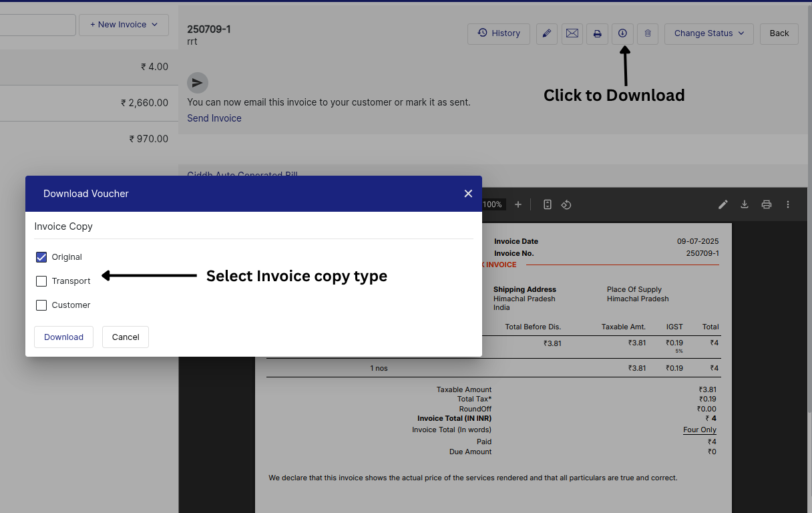Click the Send Invoice link
The height and width of the screenshot is (513, 812).
point(214,118)
